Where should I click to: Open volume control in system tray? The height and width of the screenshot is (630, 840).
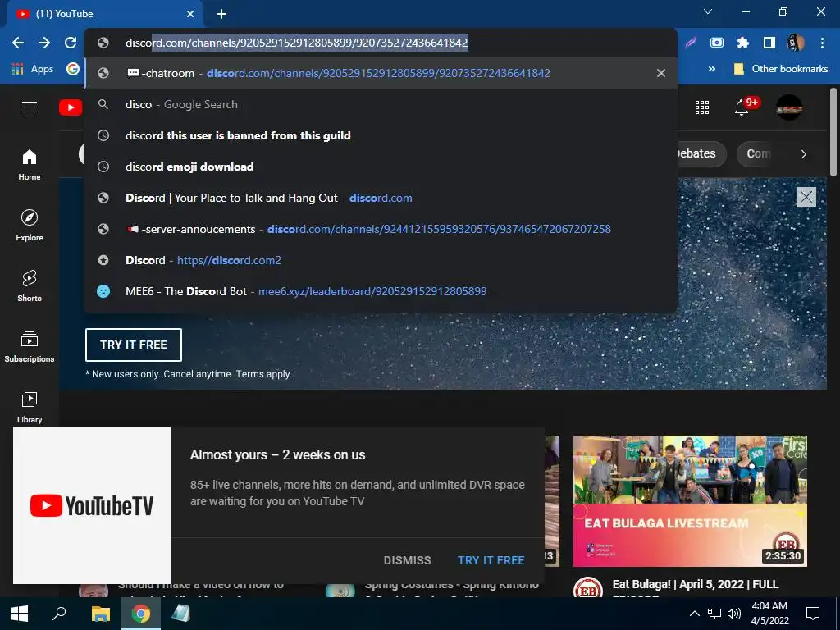pos(734,614)
